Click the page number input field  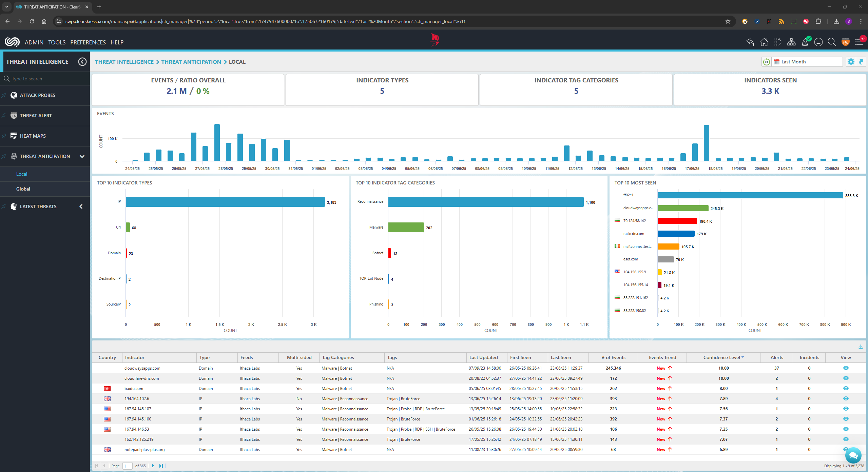coord(127,466)
